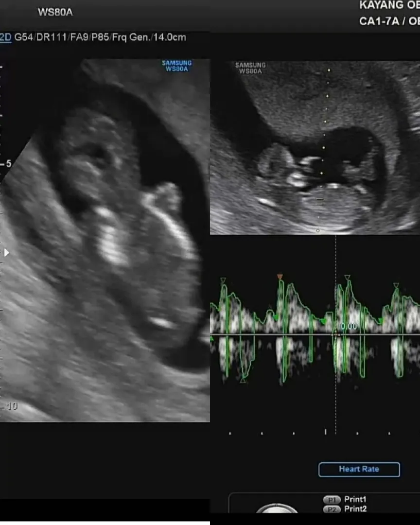Select the 2D mode label
Viewport: 420px width, 525px height.
[x=6, y=37]
